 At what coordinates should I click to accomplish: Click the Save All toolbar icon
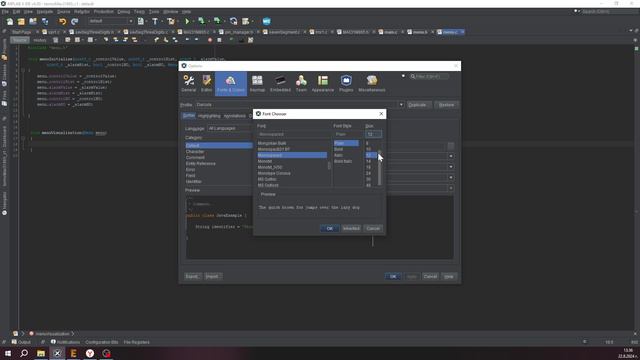[x=45, y=21]
